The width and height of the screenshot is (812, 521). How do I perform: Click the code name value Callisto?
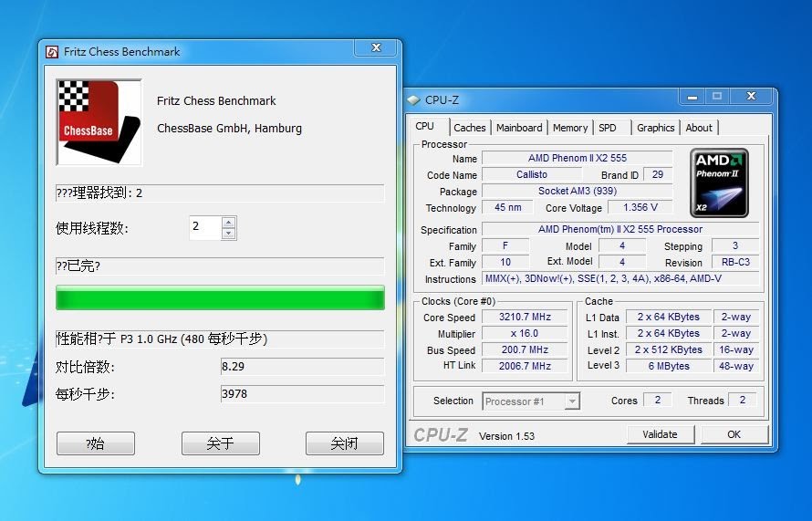(x=532, y=174)
